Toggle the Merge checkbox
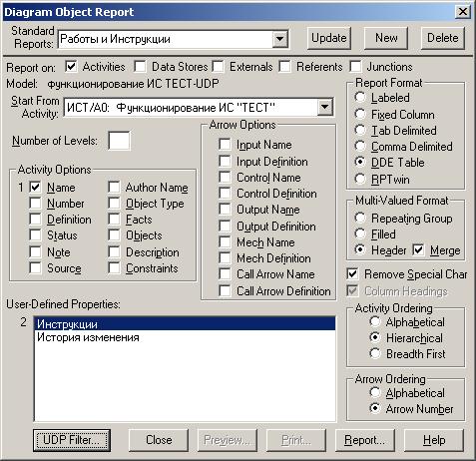Screen dimensions: 476x461 pos(418,249)
